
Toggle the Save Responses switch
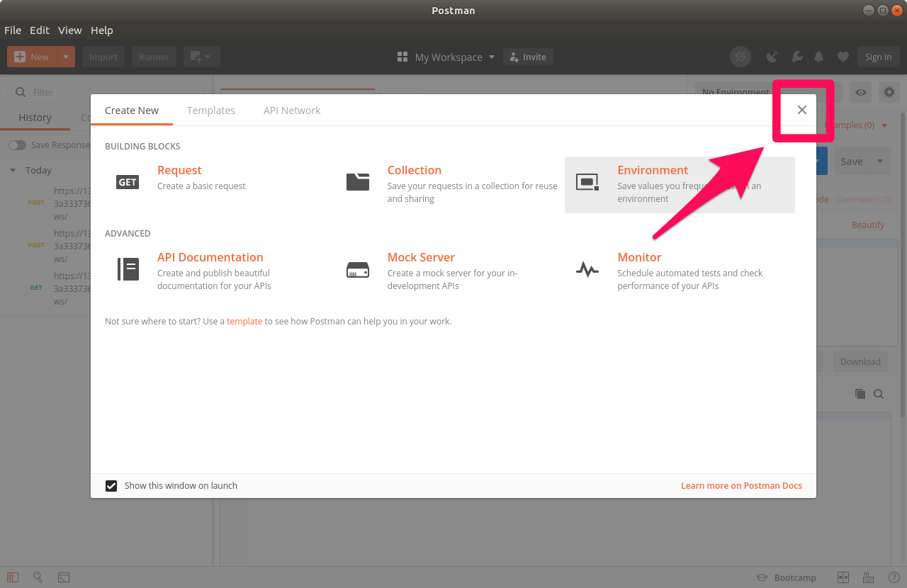click(17, 145)
